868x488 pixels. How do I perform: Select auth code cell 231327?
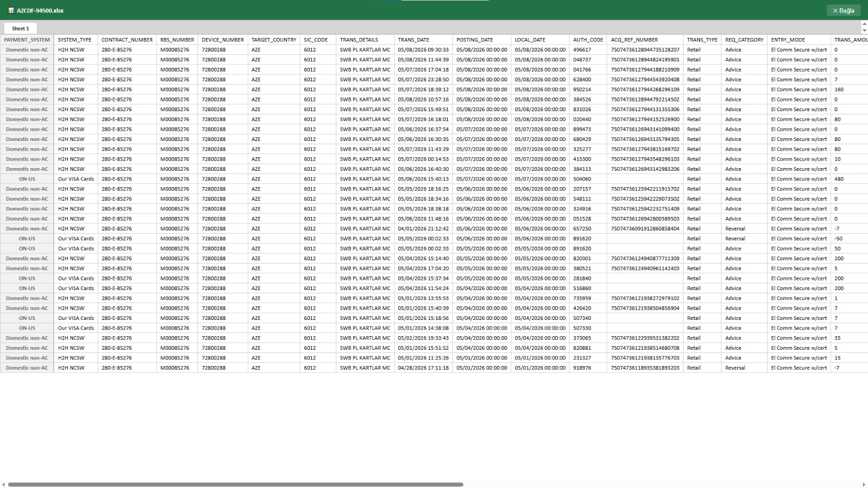click(x=588, y=358)
